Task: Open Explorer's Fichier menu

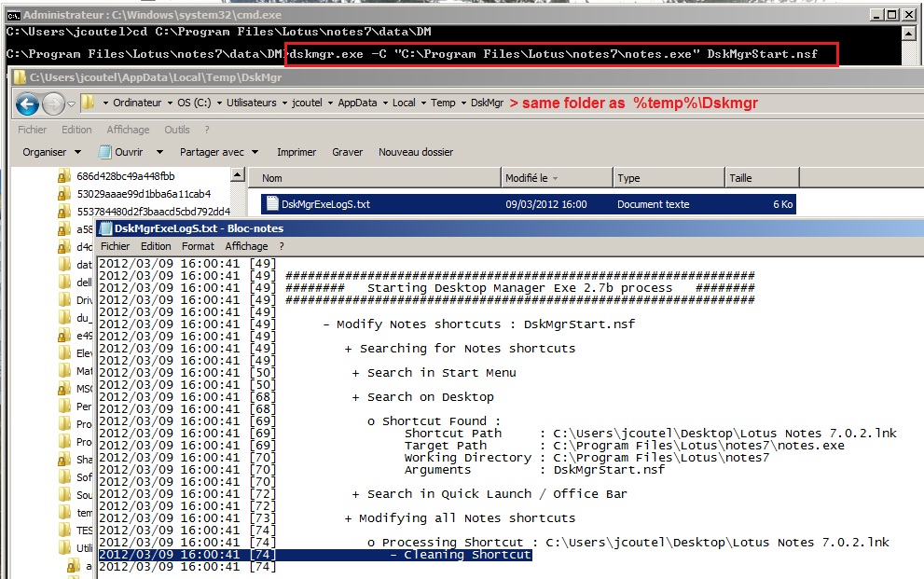Action: [32, 130]
